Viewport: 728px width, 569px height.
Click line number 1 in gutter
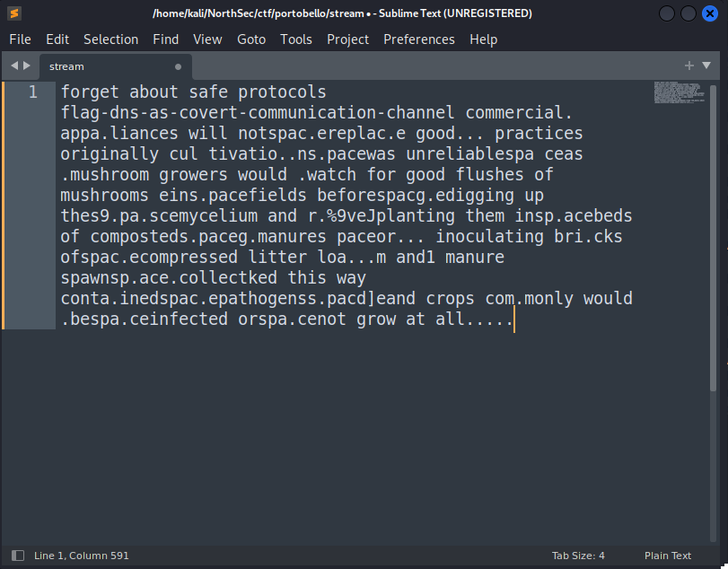pos(32,92)
